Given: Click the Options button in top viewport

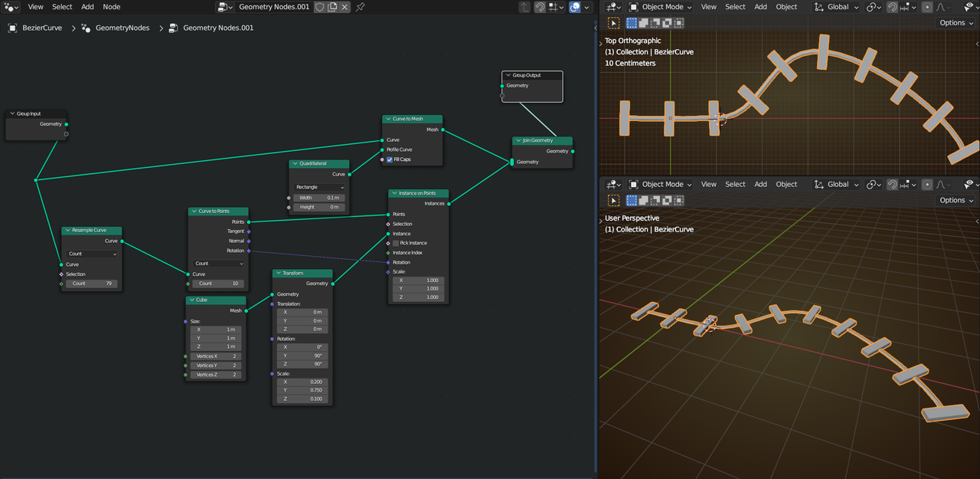Looking at the screenshot, I should tap(956, 23).
